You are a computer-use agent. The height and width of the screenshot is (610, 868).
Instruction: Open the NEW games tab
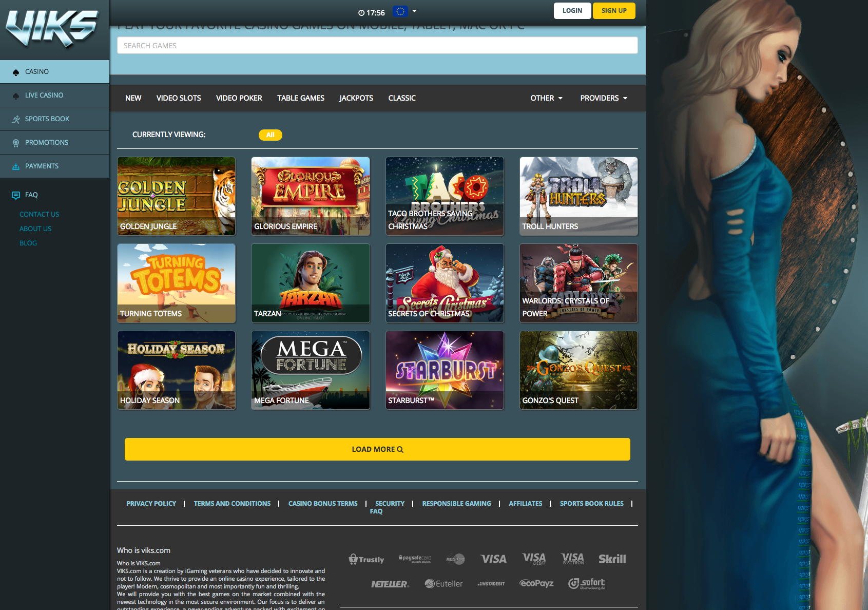133,98
